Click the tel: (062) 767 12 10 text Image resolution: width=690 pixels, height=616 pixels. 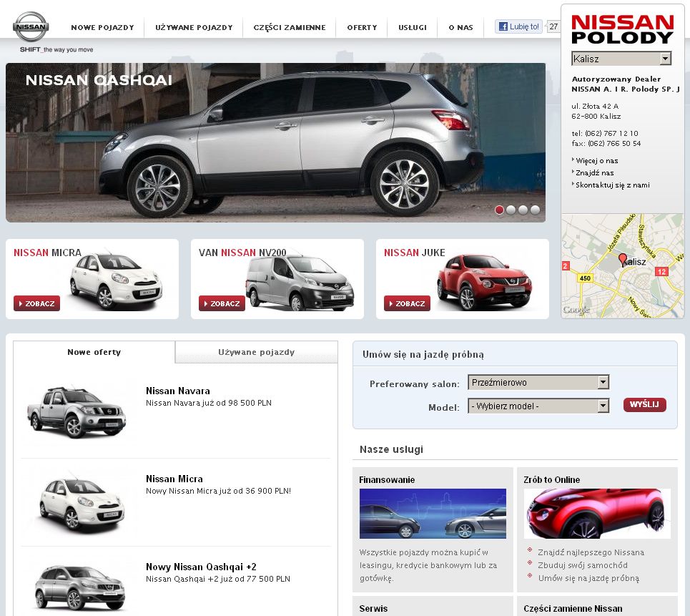(x=605, y=133)
